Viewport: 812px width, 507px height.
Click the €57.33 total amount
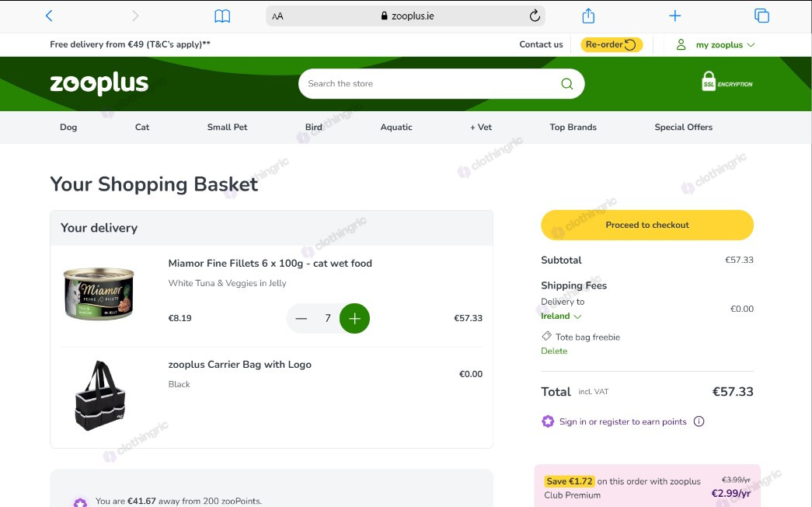point(733,391)
